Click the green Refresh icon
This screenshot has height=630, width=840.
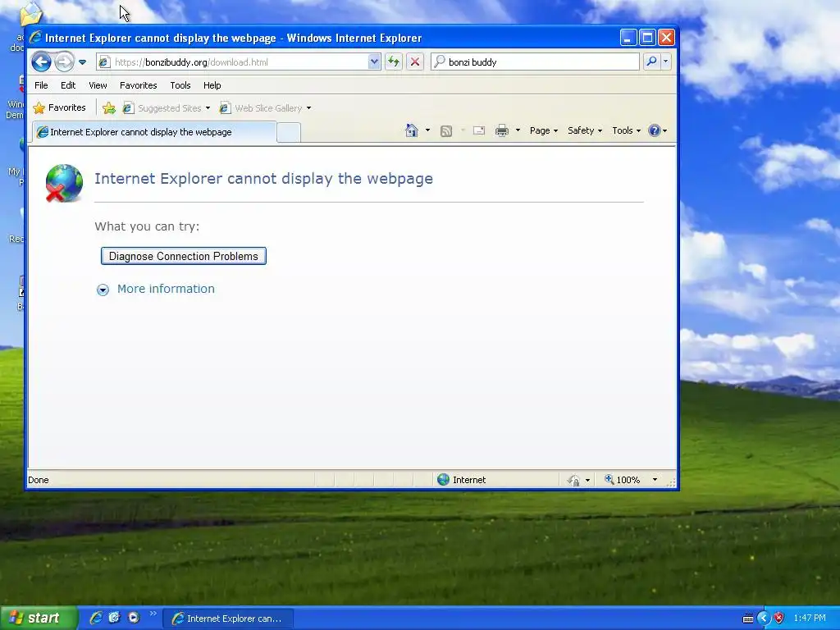click(x=394, y=62)
